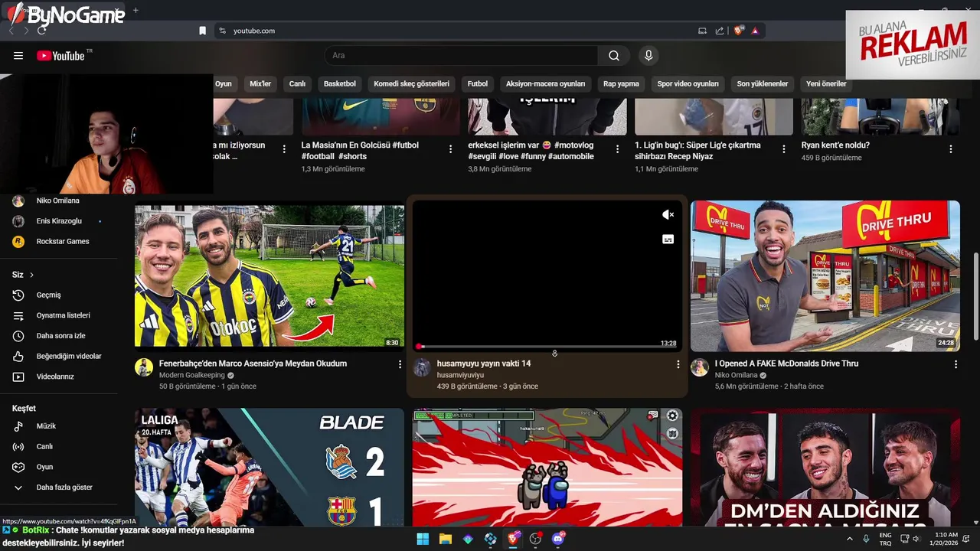Select the Rap yapma filter chip

point(621,84)
